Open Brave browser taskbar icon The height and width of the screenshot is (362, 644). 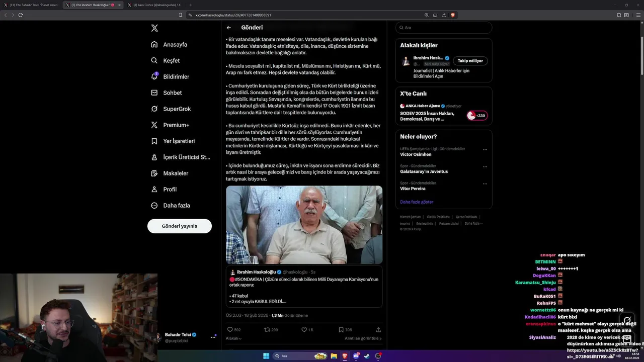[345, 356]
